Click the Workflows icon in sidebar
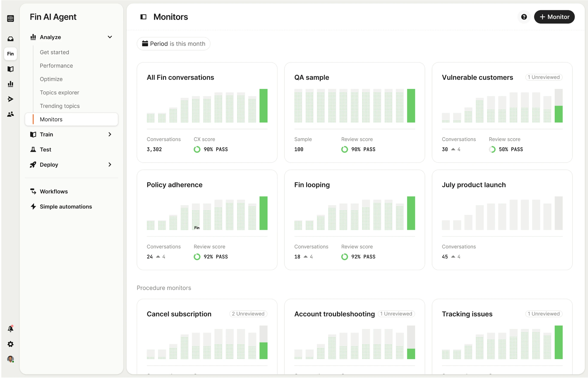This screenshot has width=588, height=378. click(x=33, y=191)
